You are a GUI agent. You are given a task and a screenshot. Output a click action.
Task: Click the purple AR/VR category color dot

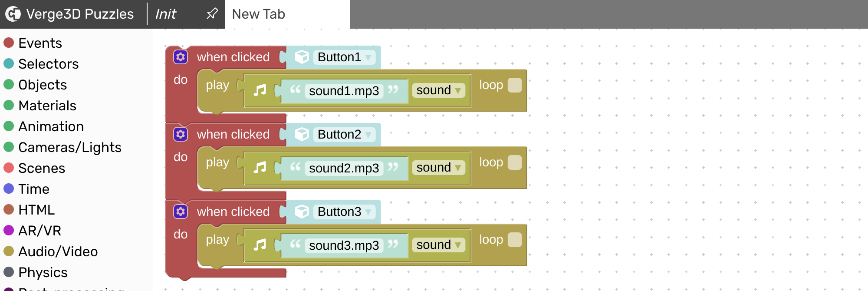coord(9,230)
